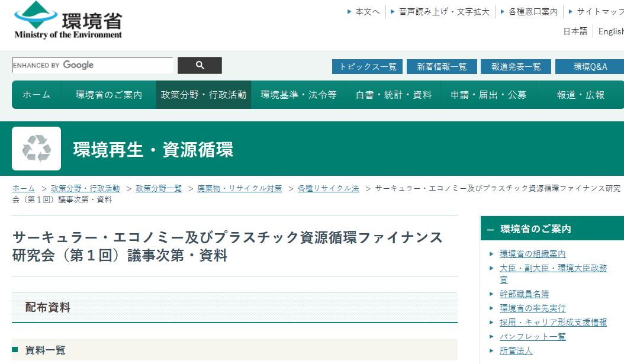
Task: Go to 報道発表一覧
Action: coord(516,67)
